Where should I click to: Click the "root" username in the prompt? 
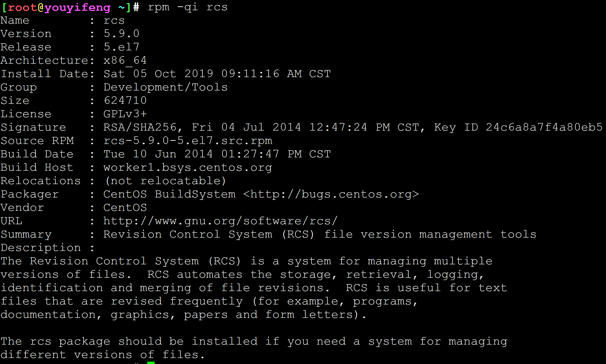(22, 7)
